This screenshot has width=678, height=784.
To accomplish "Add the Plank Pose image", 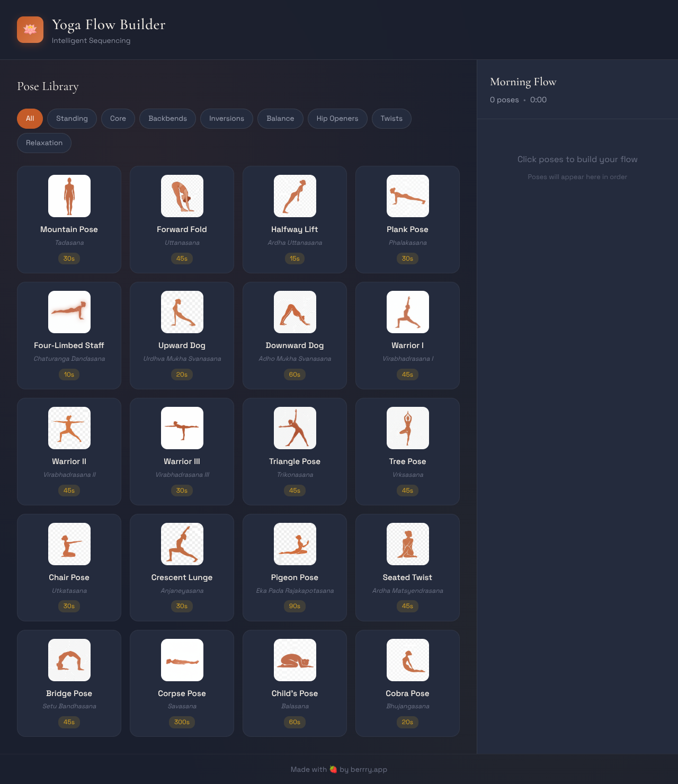I will (x=408, y=196).
